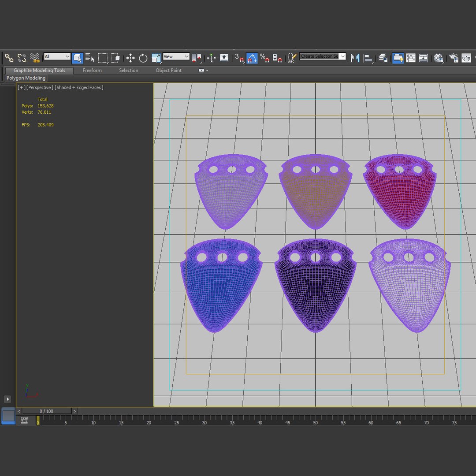Click the Select and Manipulate icon
This screenshot has width=476, height=476.
point(211,58)
